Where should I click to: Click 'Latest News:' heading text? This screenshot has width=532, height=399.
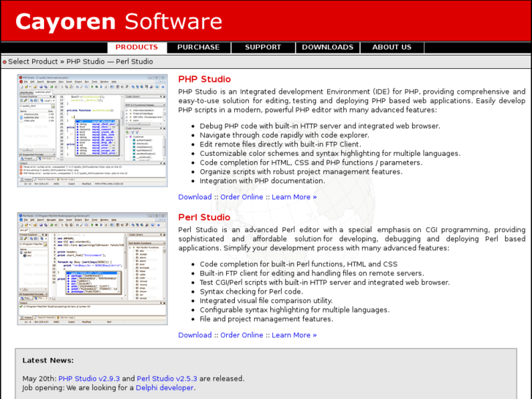click(x=48, y=361)
